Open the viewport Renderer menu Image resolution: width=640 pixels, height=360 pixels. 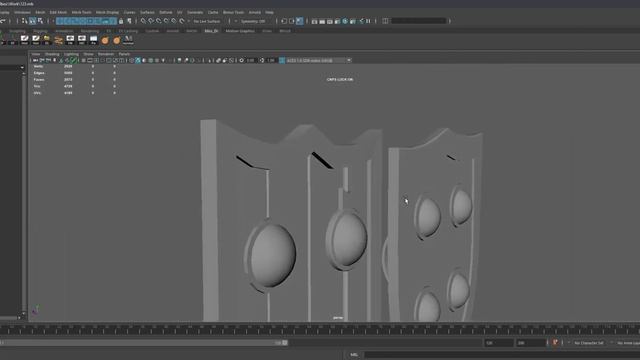(x=106, y=54)
